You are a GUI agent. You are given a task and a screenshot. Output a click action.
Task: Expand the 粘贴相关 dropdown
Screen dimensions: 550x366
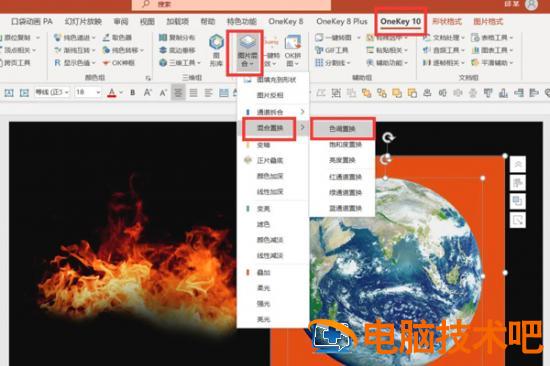(406, 50)
